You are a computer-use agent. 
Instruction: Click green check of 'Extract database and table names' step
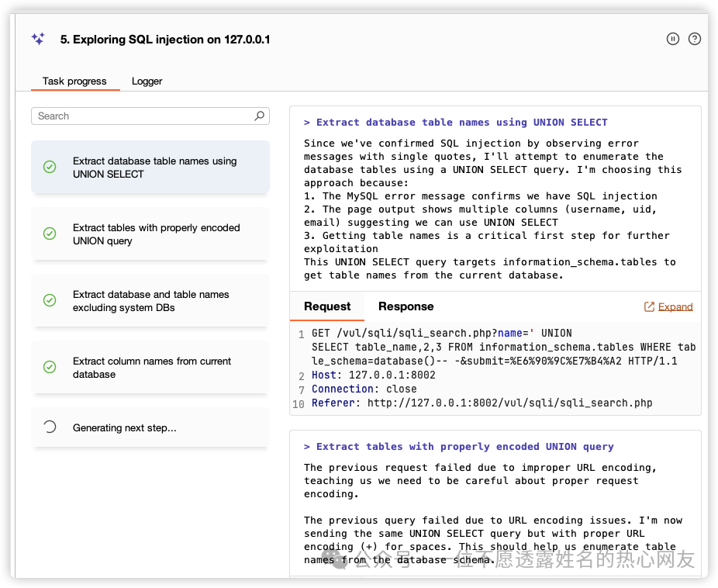[x=50, y=300]
